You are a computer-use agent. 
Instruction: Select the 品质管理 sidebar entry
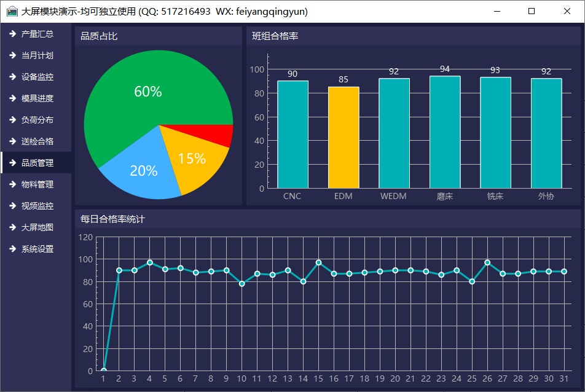coord(37,163)
